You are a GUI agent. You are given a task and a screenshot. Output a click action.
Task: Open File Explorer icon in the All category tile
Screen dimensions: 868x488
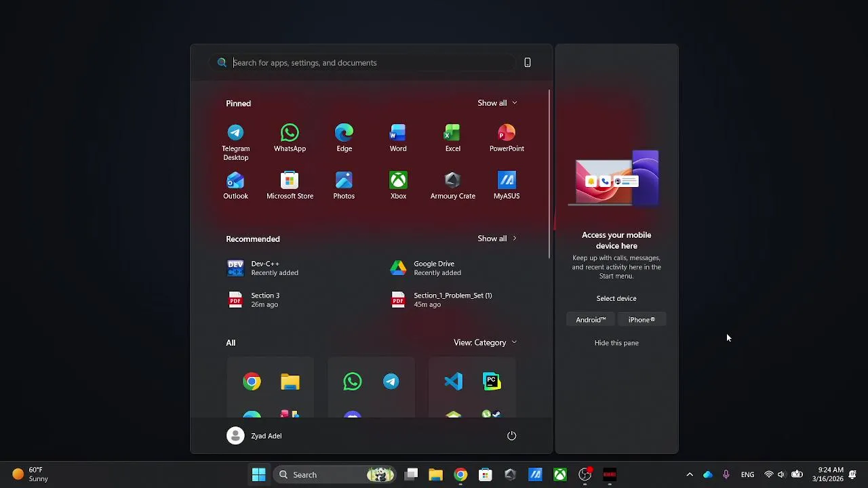(x=290, y=382)
